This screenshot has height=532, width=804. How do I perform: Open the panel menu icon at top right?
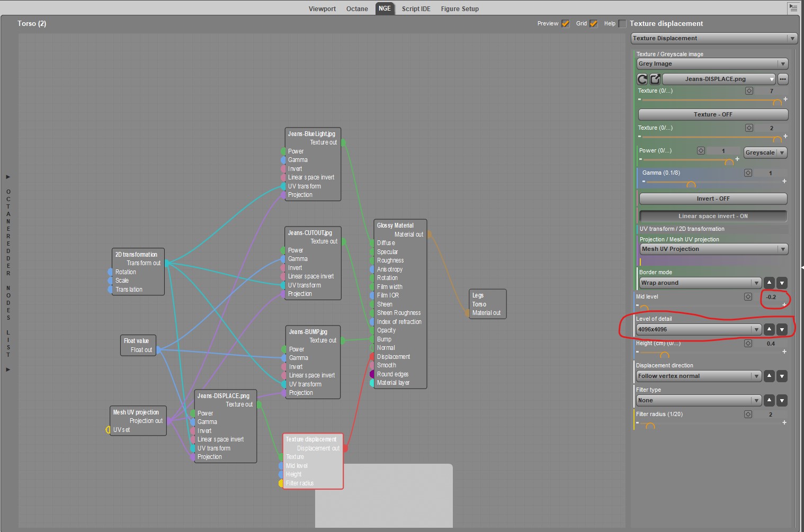793,8
